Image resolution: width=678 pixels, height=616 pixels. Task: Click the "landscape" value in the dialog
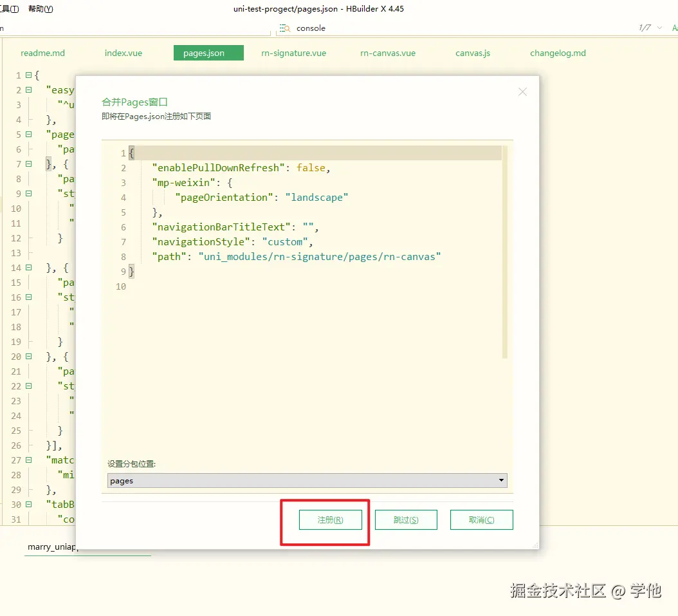[x=316, y=198]
